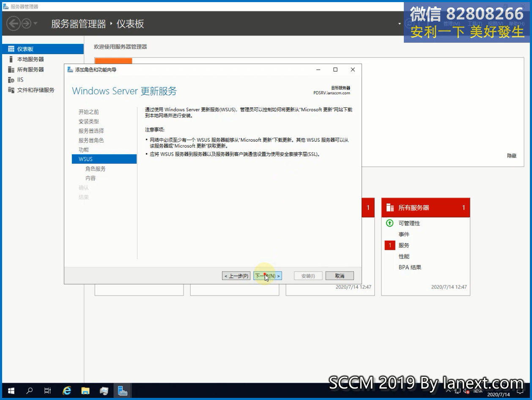Open File Explorer from the taskbar
The image size is (532, 400).
coord(85,391)
